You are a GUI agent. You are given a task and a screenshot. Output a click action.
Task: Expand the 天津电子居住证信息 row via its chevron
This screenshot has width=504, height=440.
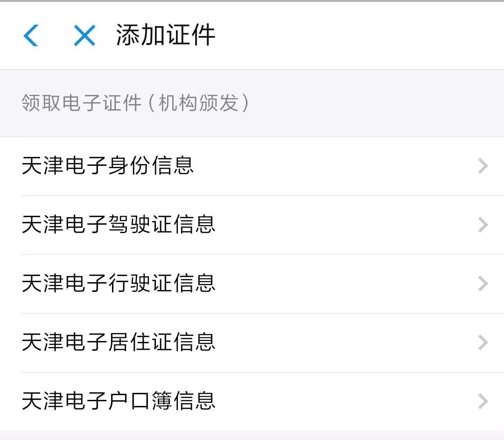click(483, 343)
